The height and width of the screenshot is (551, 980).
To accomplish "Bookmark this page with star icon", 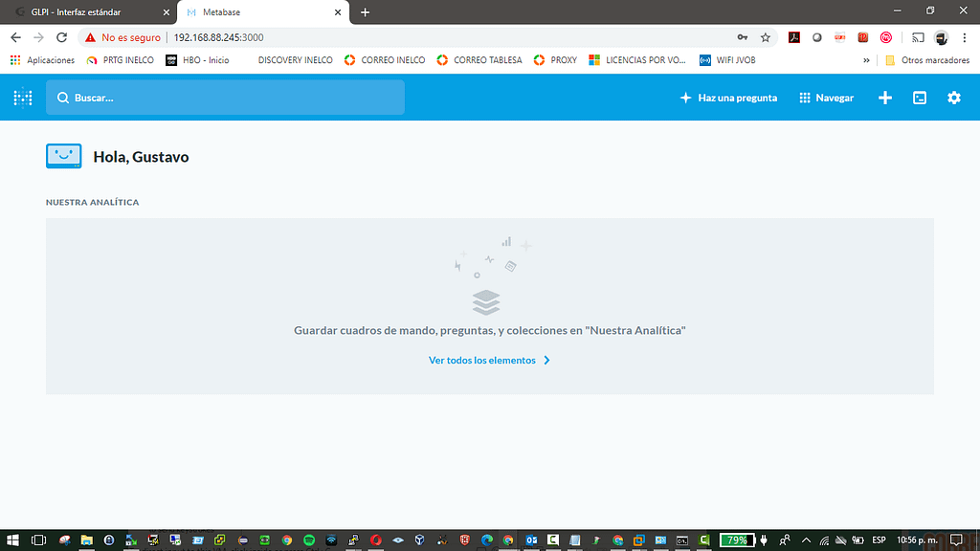I will click(x=766, y=37).
